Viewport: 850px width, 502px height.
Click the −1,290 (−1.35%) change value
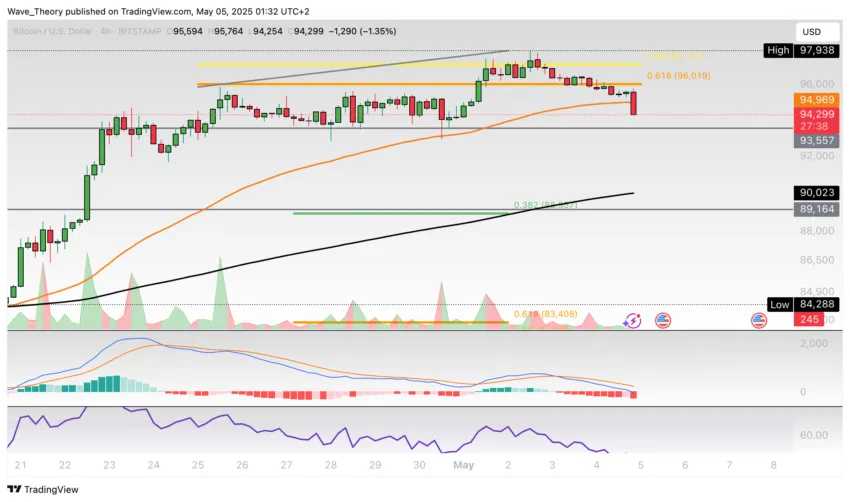(363, 31)
